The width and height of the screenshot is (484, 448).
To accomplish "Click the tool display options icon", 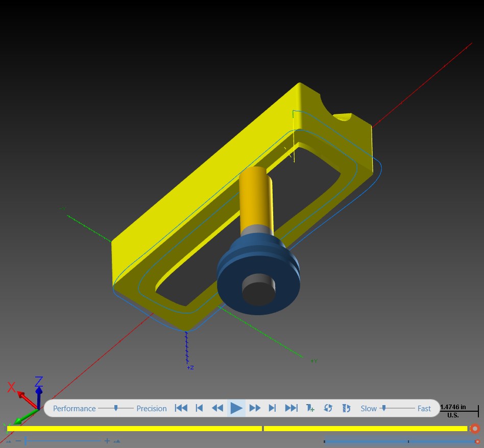I will coord(346,408).
